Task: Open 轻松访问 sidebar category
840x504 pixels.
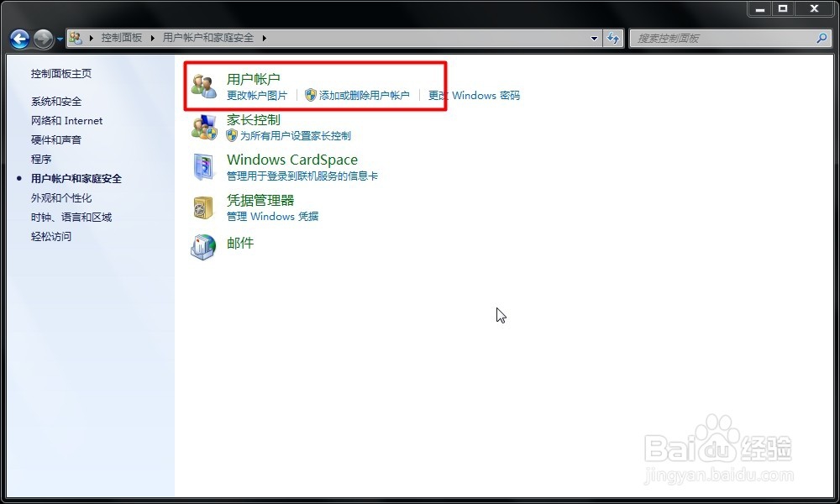Action: pyautogui.click(x=51, y=236)
